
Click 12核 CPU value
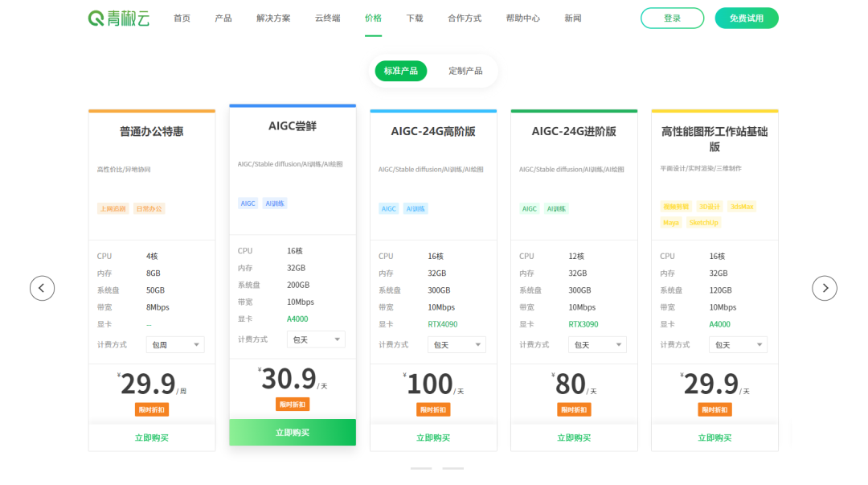(576, 256)
